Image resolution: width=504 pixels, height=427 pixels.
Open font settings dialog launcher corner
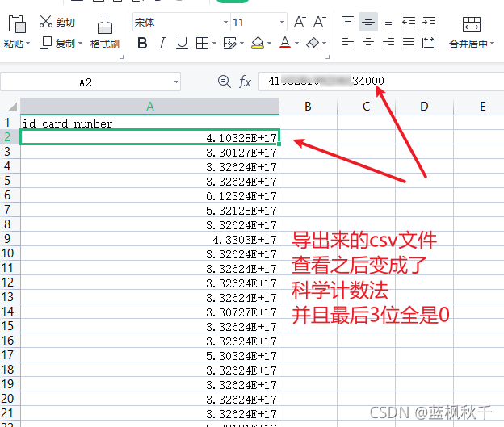click(x=328, y=57)
